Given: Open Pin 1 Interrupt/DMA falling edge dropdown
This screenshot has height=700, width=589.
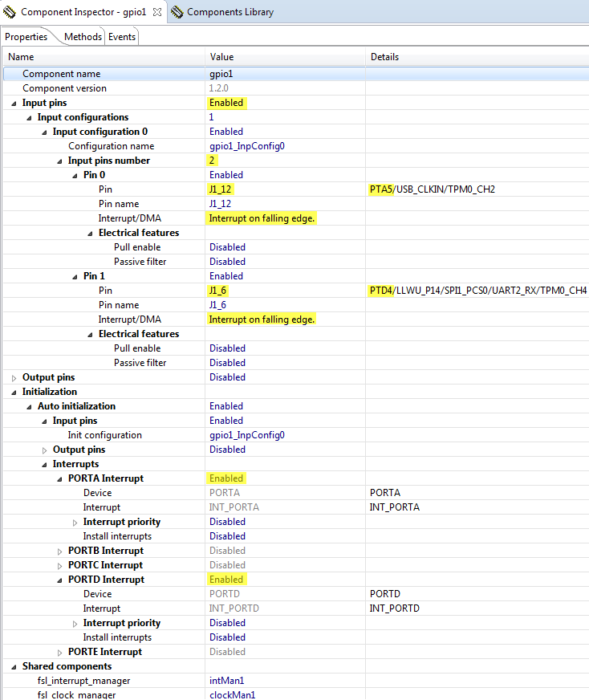Looking at the screenshot, I should point(262,319).
